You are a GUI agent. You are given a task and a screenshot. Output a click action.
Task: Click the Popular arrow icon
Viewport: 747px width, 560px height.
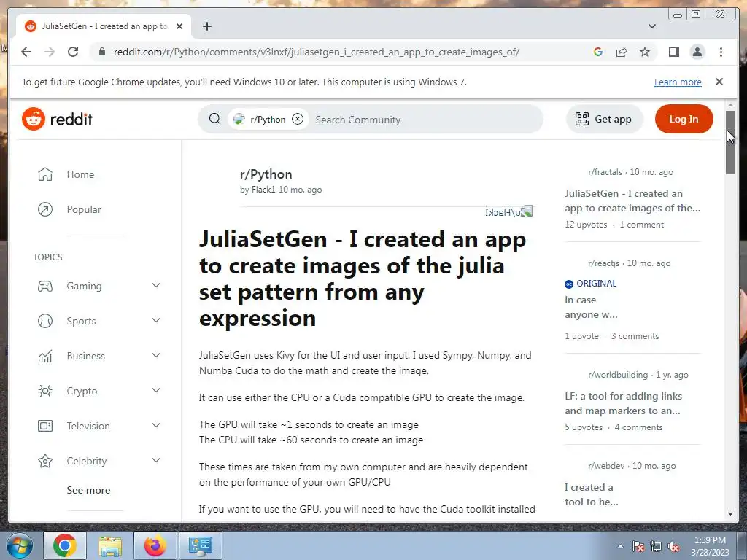pyautogui.click(x=45, y=209)
